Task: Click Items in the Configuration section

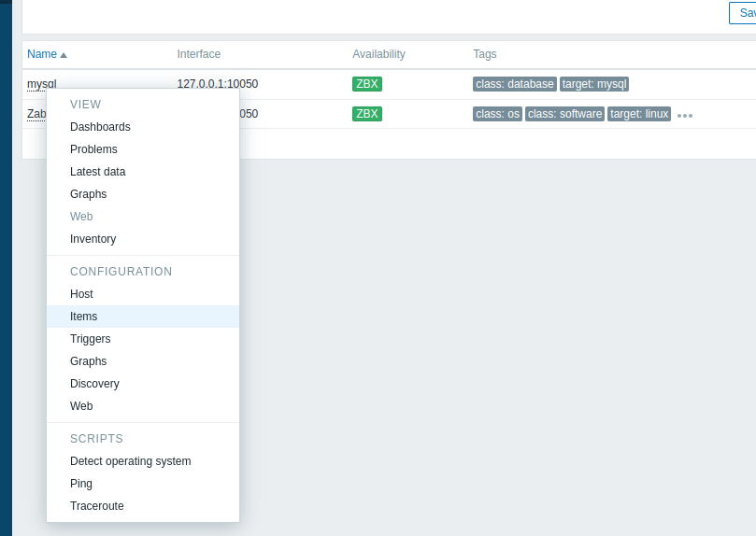Action: 83,317
